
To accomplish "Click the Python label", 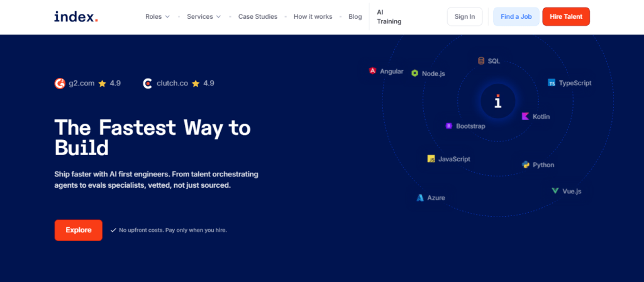I will click(x=543, y=165).
